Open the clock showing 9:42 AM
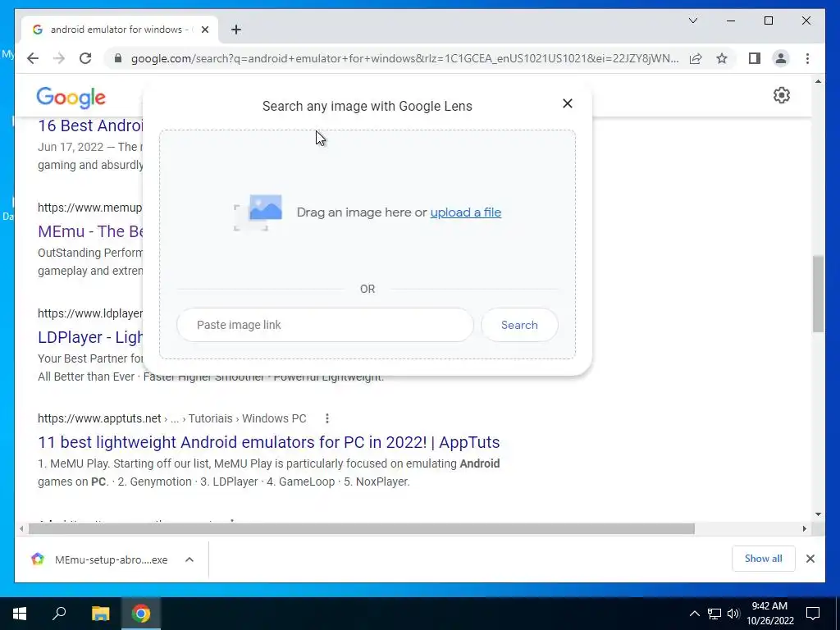The width and height of the screenshot is (840, 630). (x=769, y=614)
